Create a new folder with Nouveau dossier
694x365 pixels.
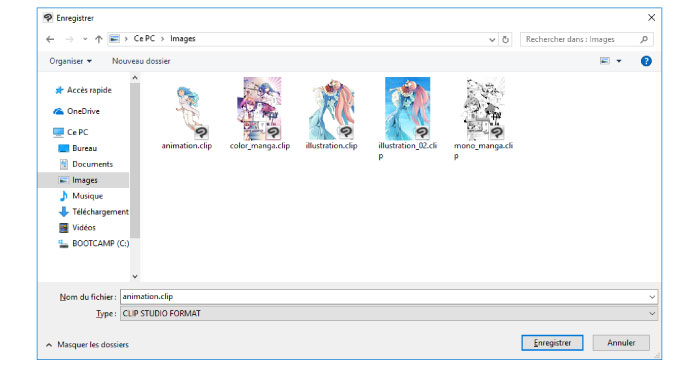click(x=141, y=61)
